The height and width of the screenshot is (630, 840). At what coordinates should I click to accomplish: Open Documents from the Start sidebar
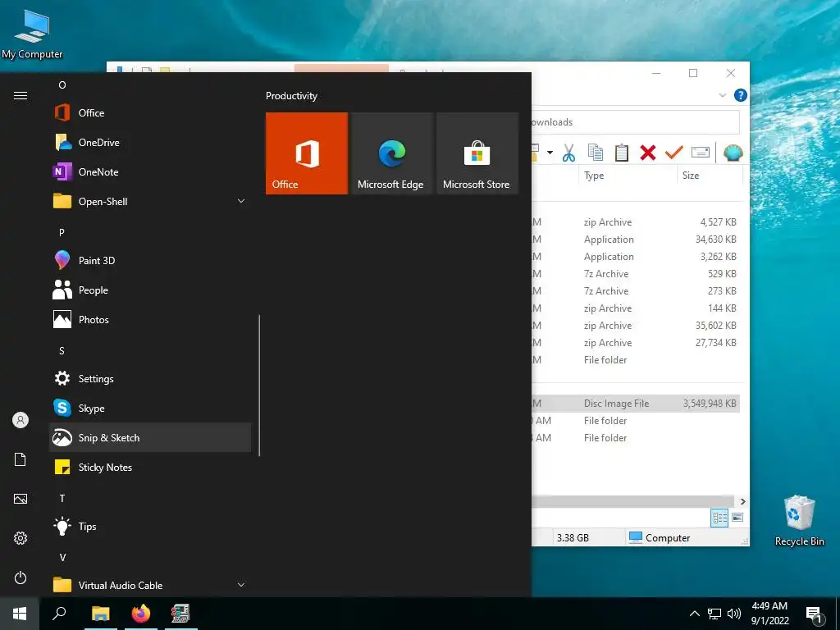point(21,459)
